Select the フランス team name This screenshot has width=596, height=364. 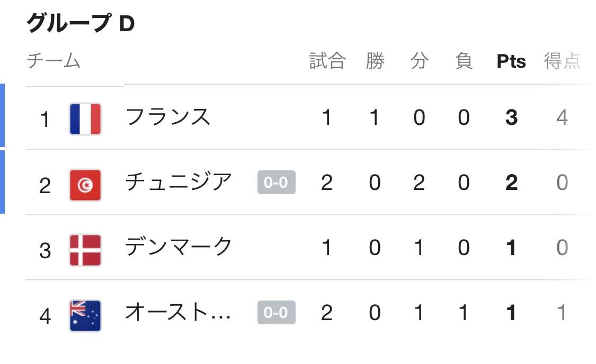tap(167, 116)
